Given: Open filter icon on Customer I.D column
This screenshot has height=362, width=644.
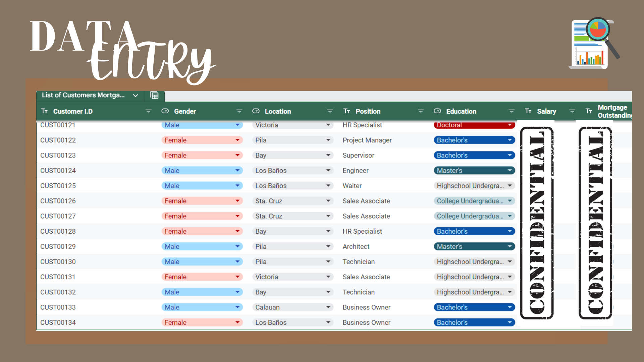Looking at the screenshot, I should [x=148, y=111].
